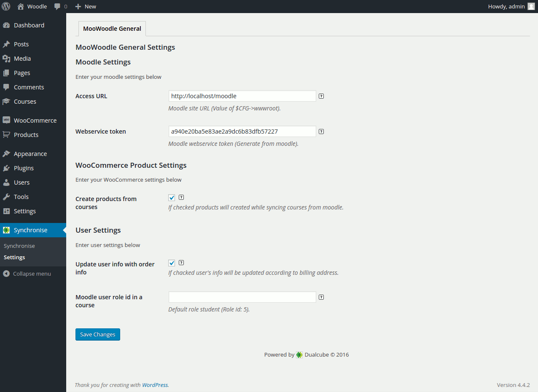Open the comments bubble icon in admin bar
Screen dimensions: 538x392
click(x=57, y=6)
